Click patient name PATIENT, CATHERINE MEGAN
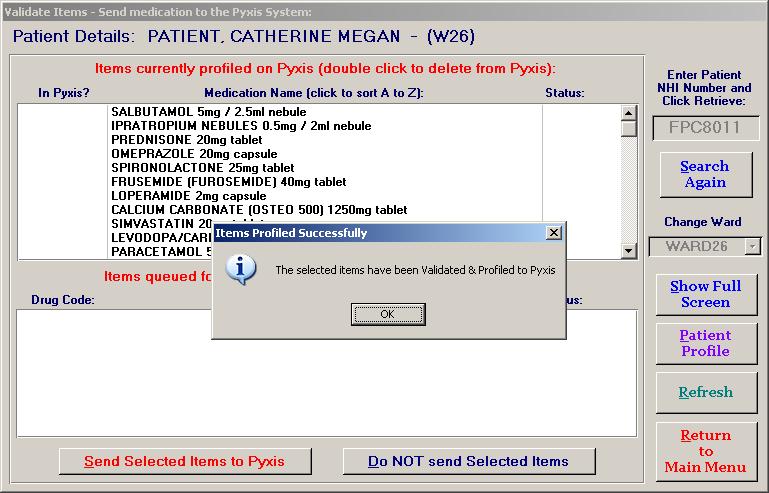 [274, 36]
